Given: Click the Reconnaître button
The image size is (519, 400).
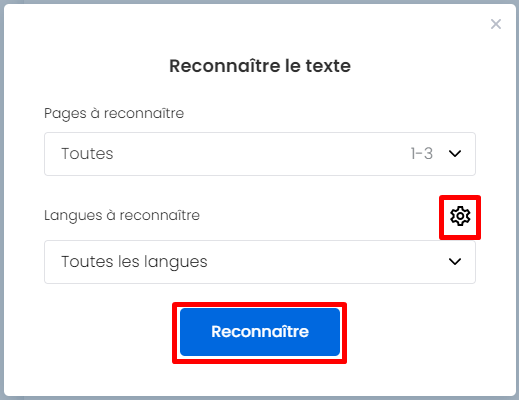Looking at the screenshot, I should [260, 332].
